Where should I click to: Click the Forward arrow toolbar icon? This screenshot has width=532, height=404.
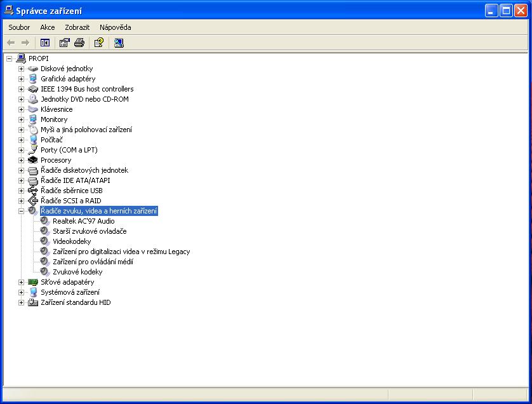25,43
